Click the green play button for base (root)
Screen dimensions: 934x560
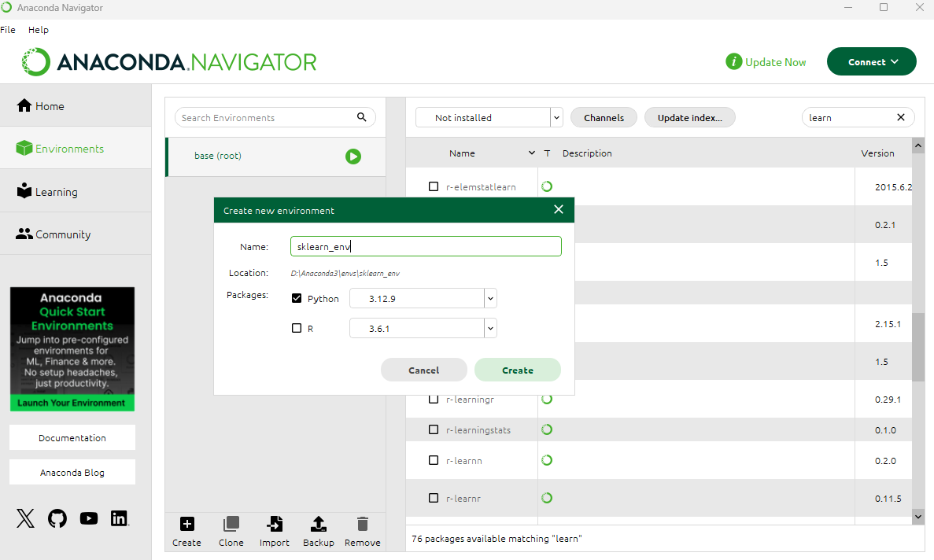353,156
